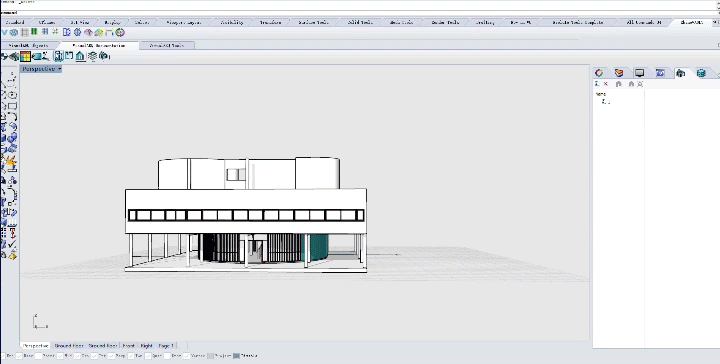The height and width of the screenshot is (364, 720).
Task: Click the checkmark icon in left sidebar
Action: [x=12, y=245]
